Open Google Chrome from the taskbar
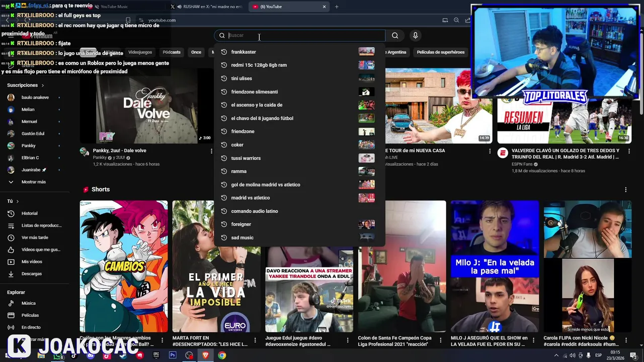Image resolution: width=644 pixels, height=362 pixels. coord(222,355)
